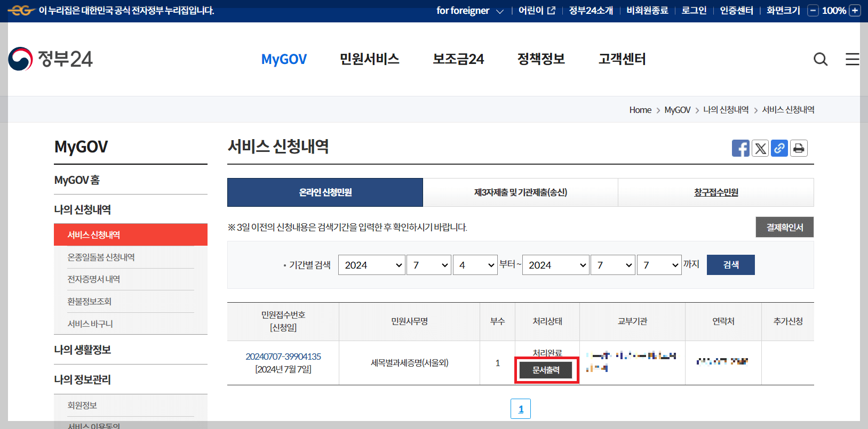Click the 결제확인서 button
The image size is (868, 429).
coord(785,227)
